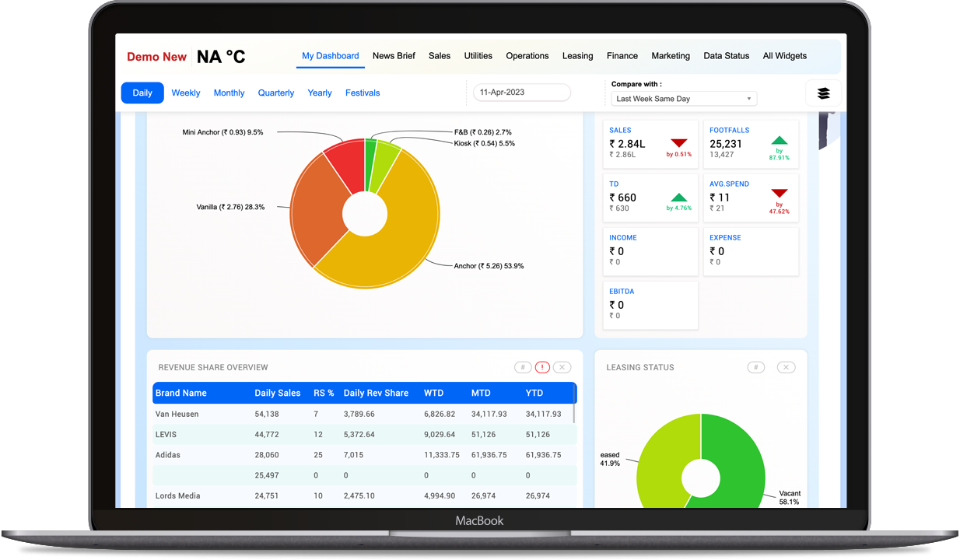Click the 54,138 daily sales value
Image resolution: width=960 pixels, height=560 pixels.
point(267,414)
